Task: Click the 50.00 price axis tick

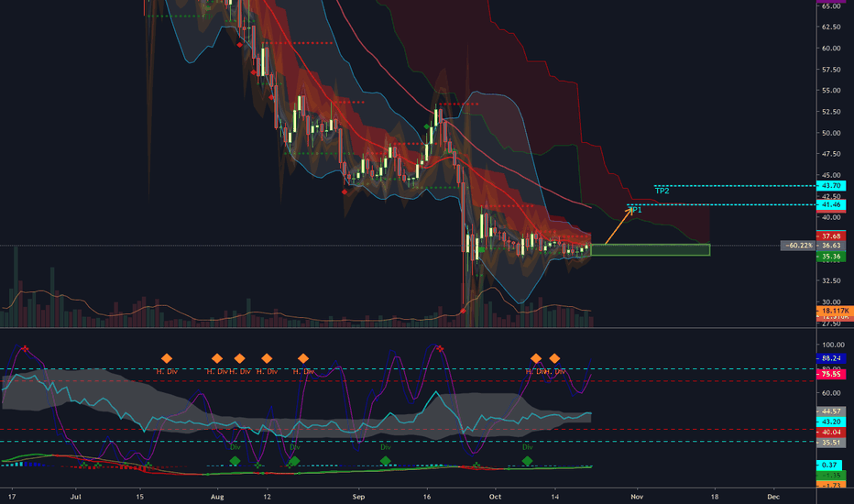Action: (831, 133)
